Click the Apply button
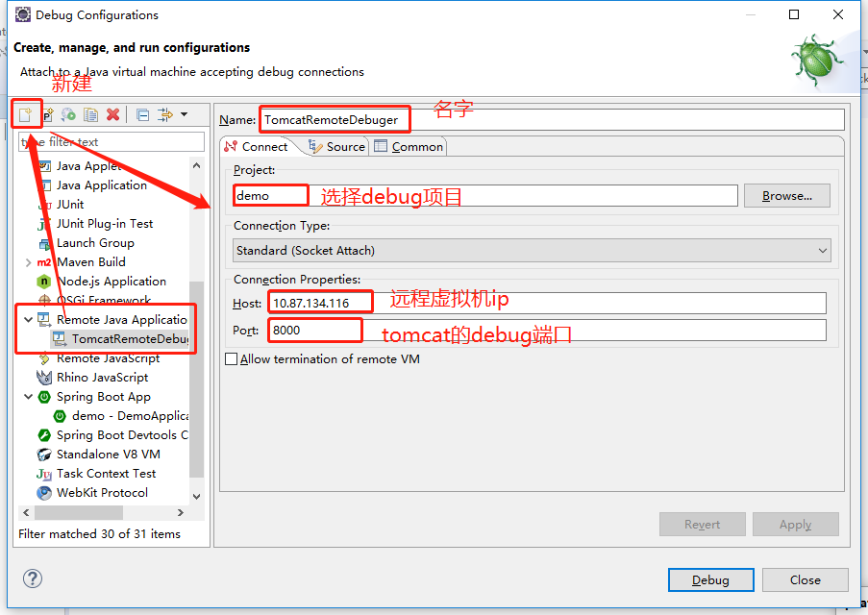868x615 pixels. point(796,525)
